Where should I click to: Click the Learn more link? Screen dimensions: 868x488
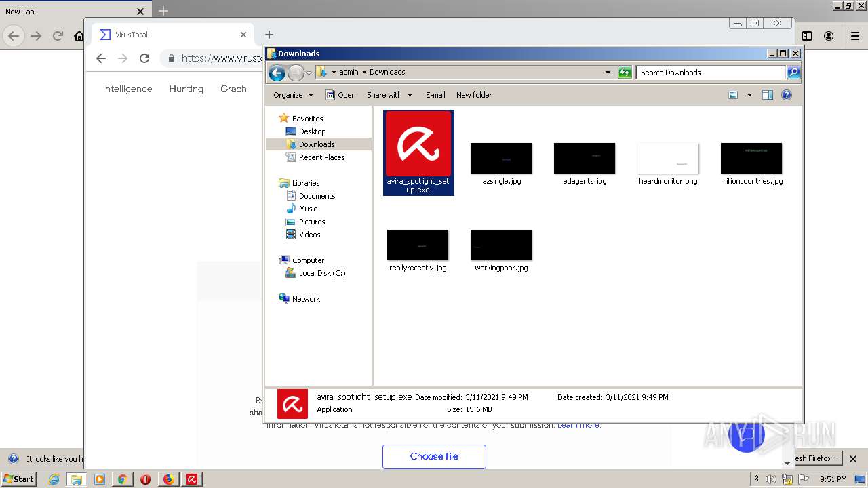(578, 425)
